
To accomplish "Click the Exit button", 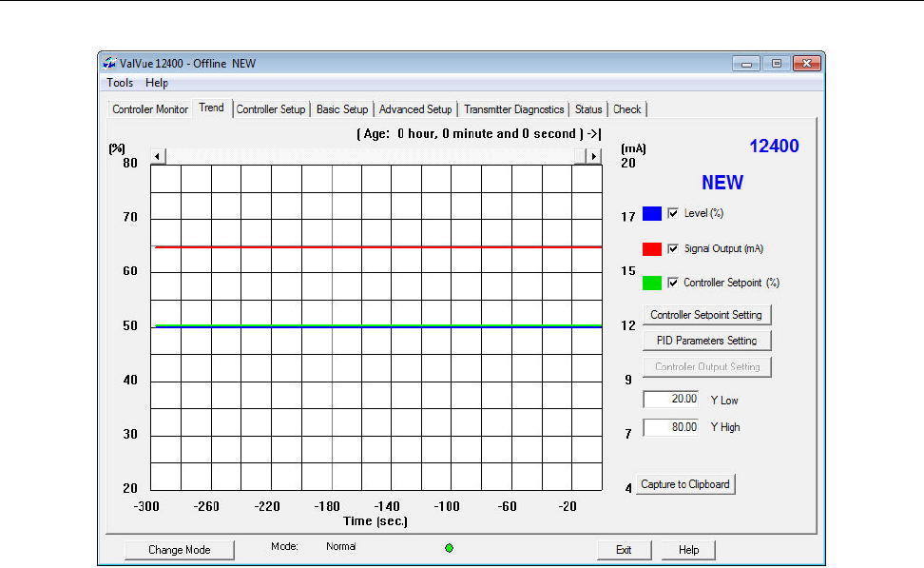I will point(624,550).
